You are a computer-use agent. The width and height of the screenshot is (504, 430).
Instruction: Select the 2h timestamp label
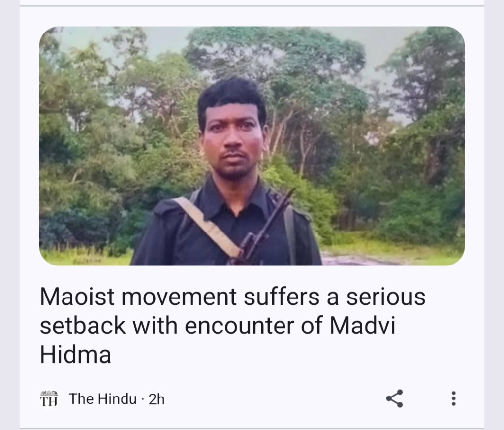click(x=157, y=399)
